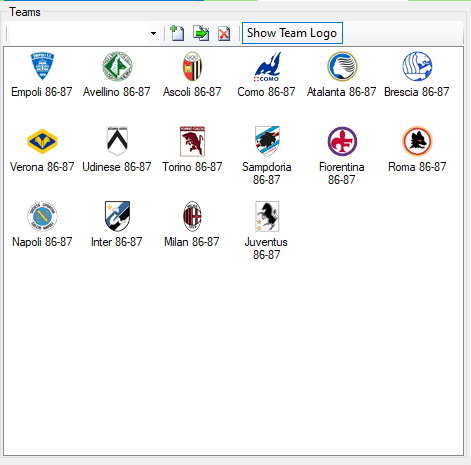Click the new team icon with green plus

click(x=177, y=33)
